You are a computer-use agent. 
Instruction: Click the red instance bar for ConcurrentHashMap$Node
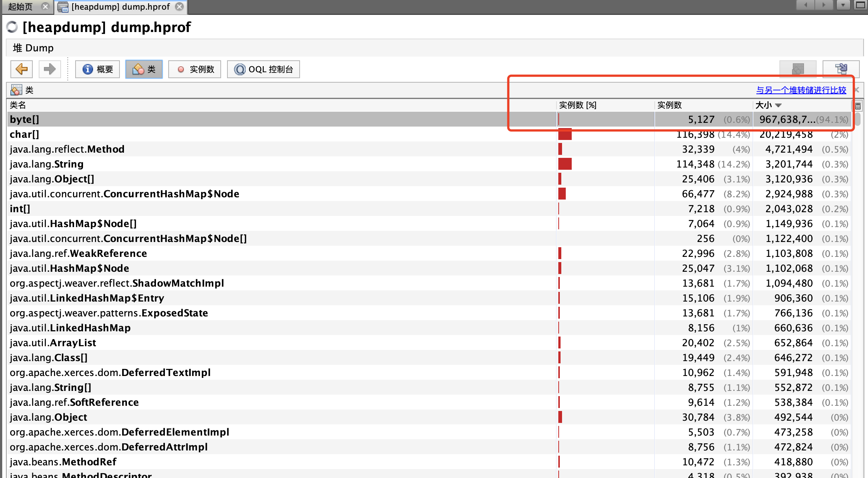pyautogui.click(x=562, y=194)
